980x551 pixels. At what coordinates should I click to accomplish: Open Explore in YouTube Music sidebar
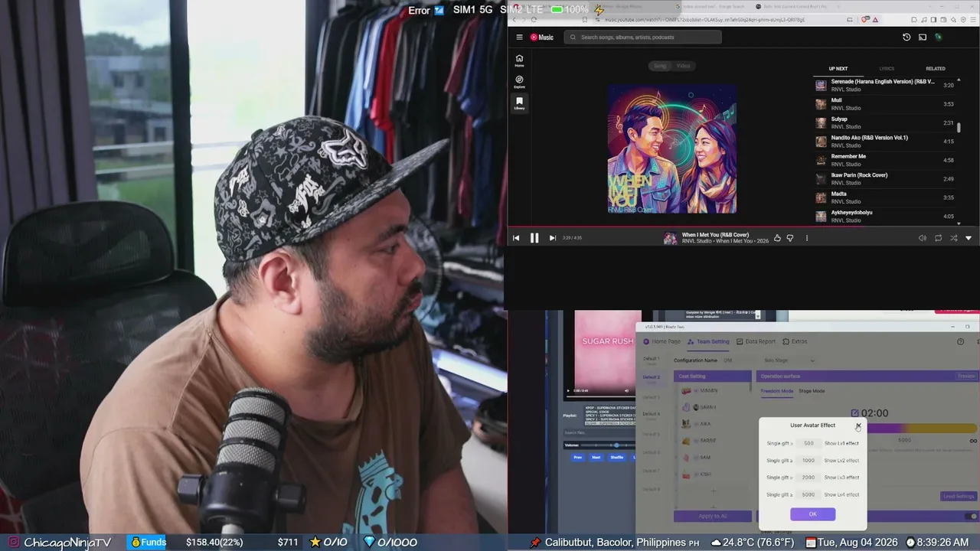point(519,82)
